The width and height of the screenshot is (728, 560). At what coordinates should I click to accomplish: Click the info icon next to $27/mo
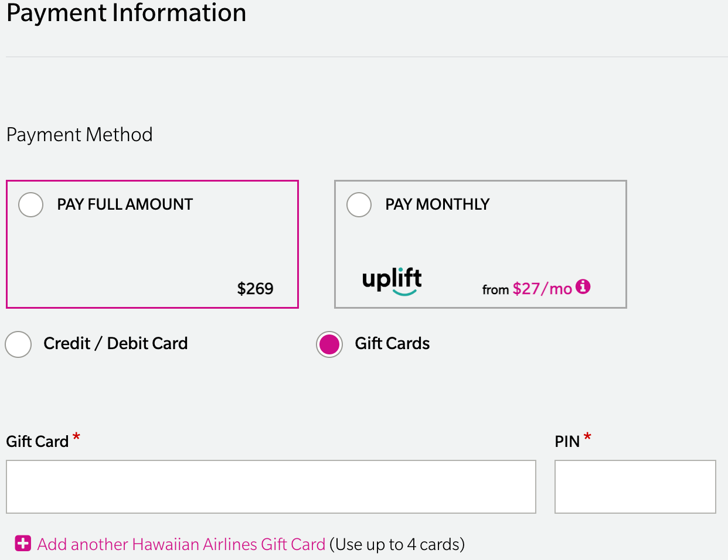[x=583, y=288]
